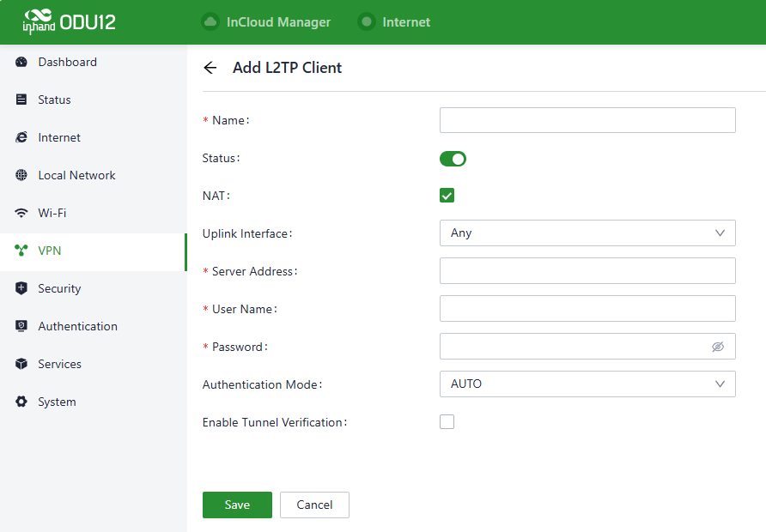Click the System gear icon in sidebar
This screenshot has height=532, width=766.
click(x=21, y=402)
